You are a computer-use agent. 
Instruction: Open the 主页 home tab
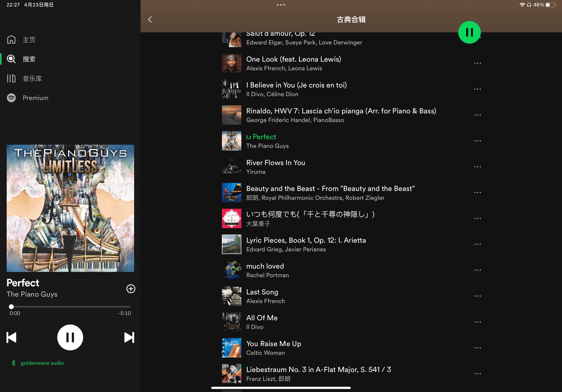coord(21,40)
